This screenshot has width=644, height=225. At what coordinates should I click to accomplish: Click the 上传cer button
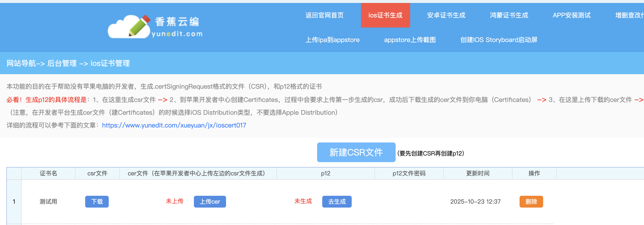coord(210,201)
